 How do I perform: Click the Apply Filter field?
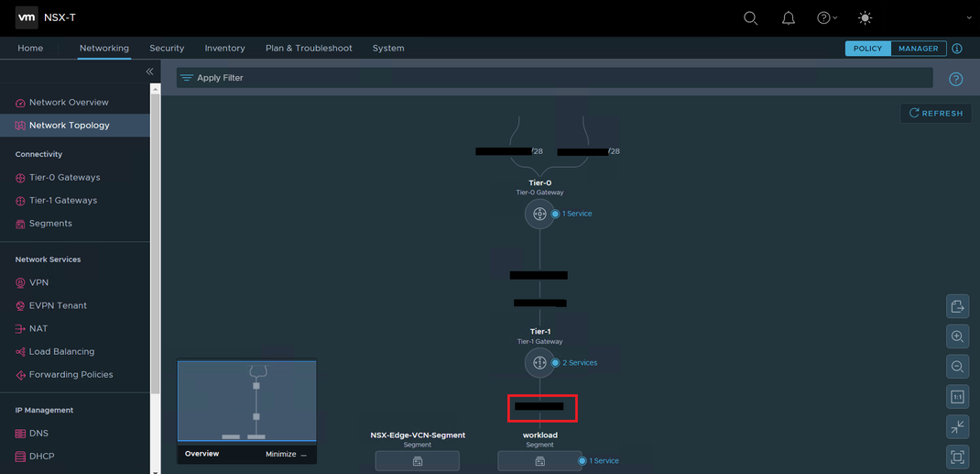[x=554, y=78]
